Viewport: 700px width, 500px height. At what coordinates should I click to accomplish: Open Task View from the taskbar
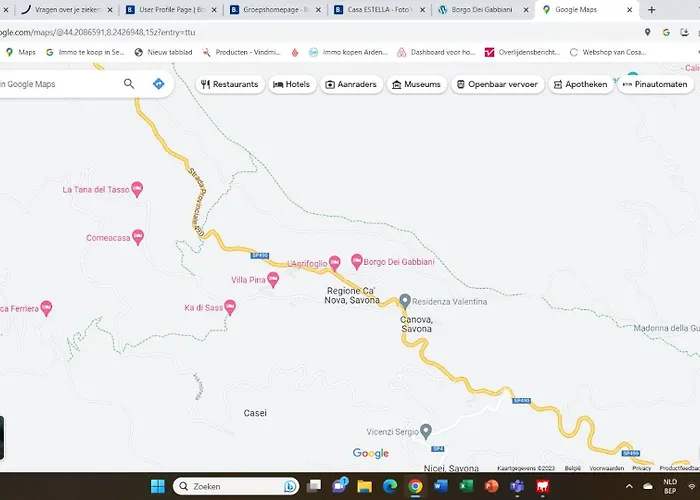[x=314, y=486]
